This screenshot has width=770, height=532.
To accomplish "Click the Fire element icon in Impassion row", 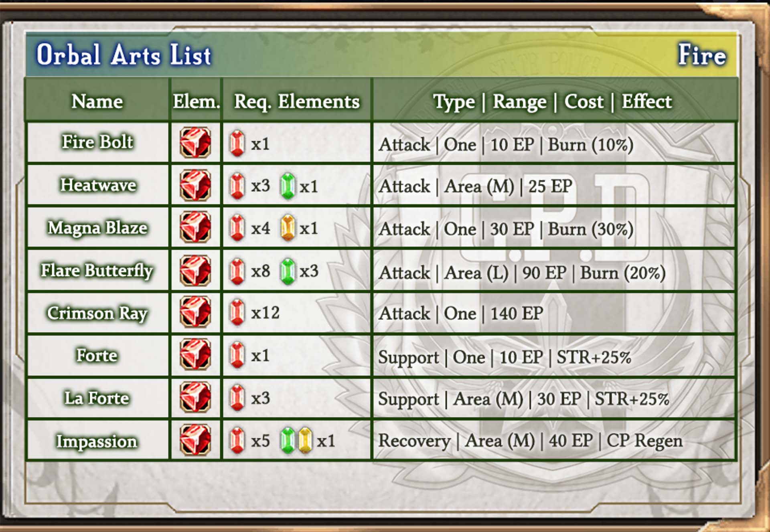I will coord(195,440).
